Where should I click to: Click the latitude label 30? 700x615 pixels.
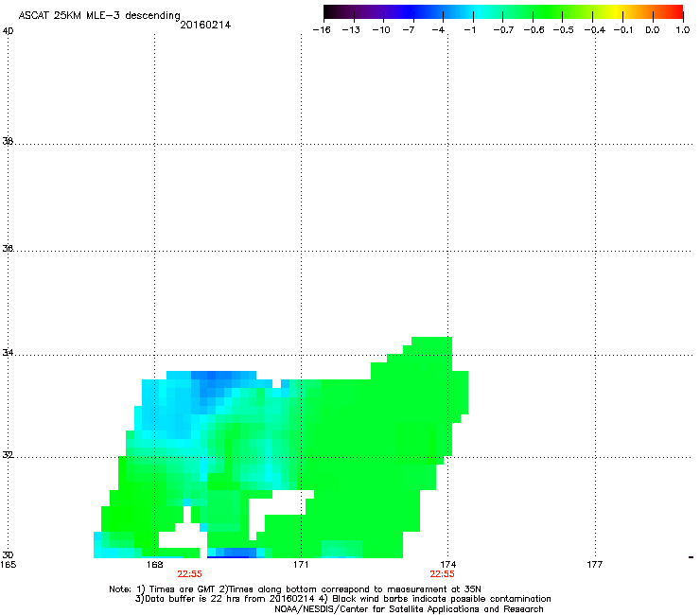pyautogui.click(x=8, y=554)
